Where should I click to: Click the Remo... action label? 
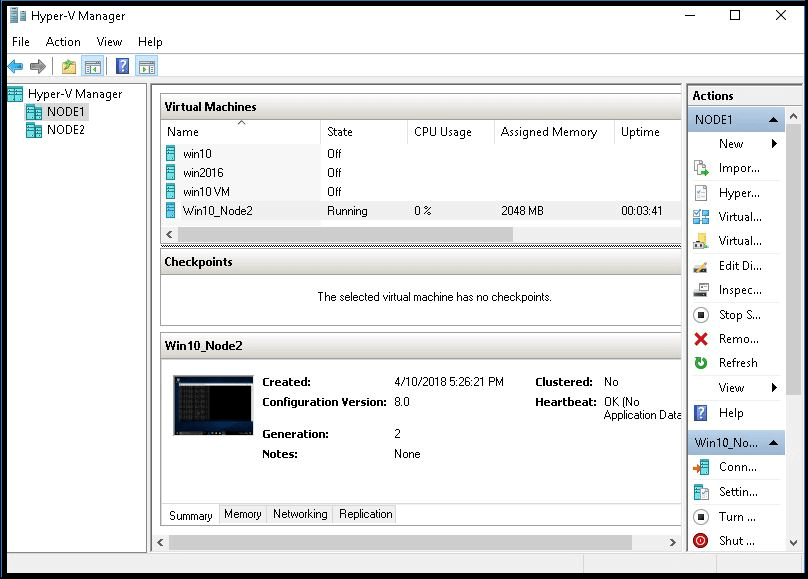pos(738,339)
